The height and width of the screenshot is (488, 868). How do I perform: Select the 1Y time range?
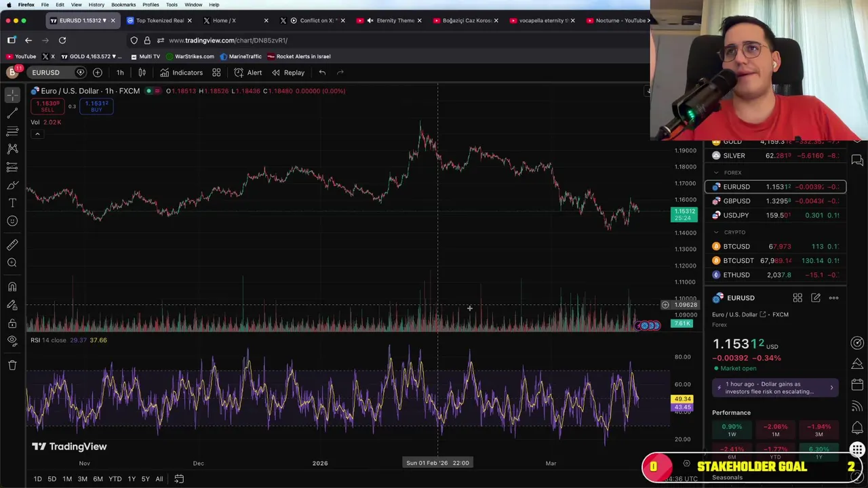click(x=131, y=479)
